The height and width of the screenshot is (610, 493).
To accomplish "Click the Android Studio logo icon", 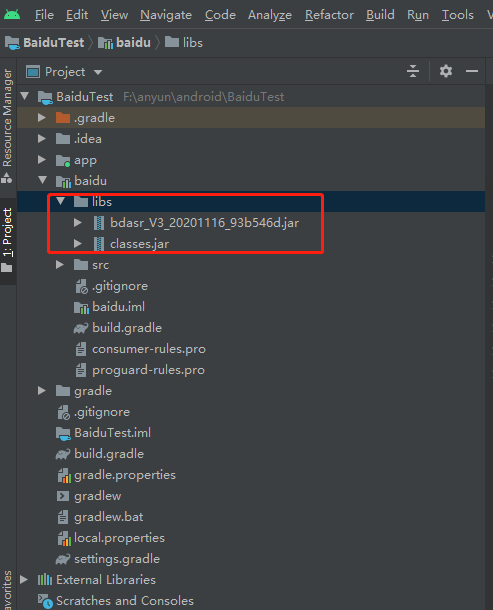I will 12,15.
